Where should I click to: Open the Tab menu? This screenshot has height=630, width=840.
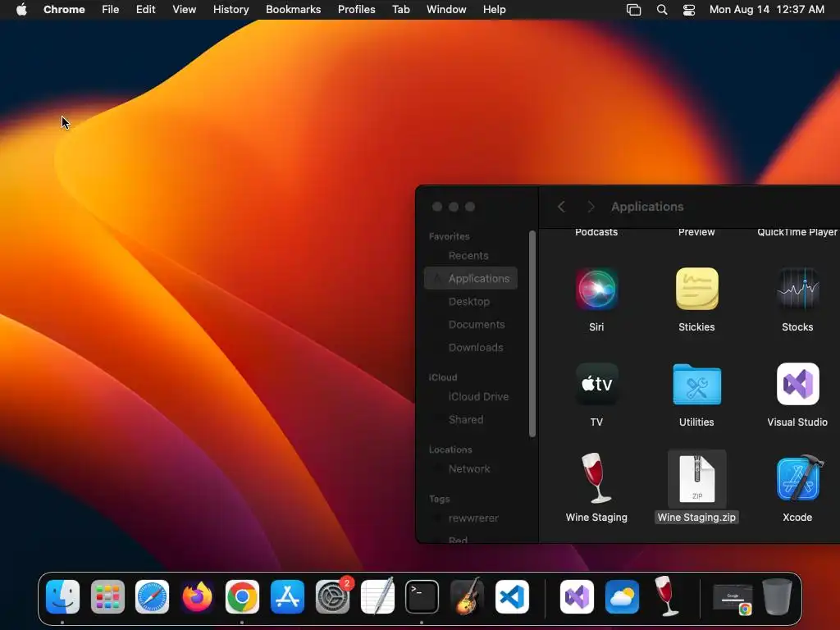tap(400, 10)
